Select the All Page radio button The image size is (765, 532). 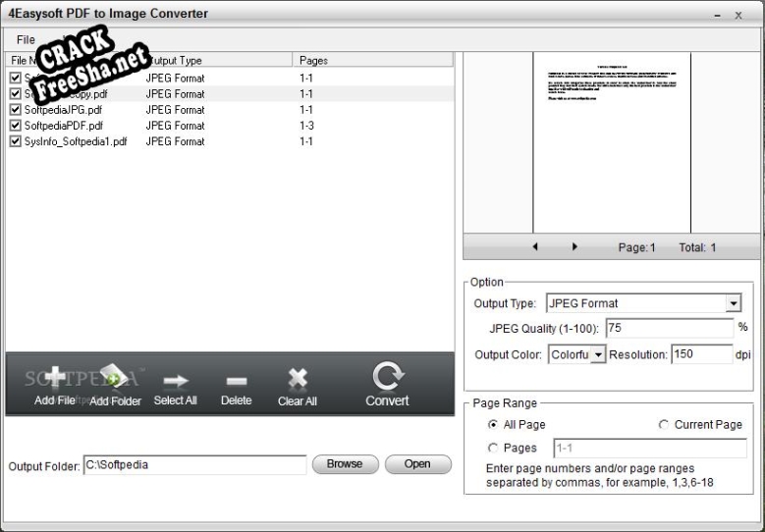(x=493, y=425)
